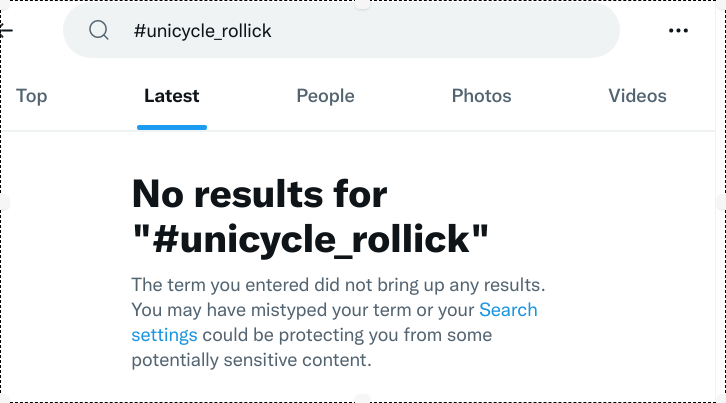This screenshot has height=403, width=726.
Task: Click the bold "#unicycle_rollick" heading text
Action: point(310,239)
